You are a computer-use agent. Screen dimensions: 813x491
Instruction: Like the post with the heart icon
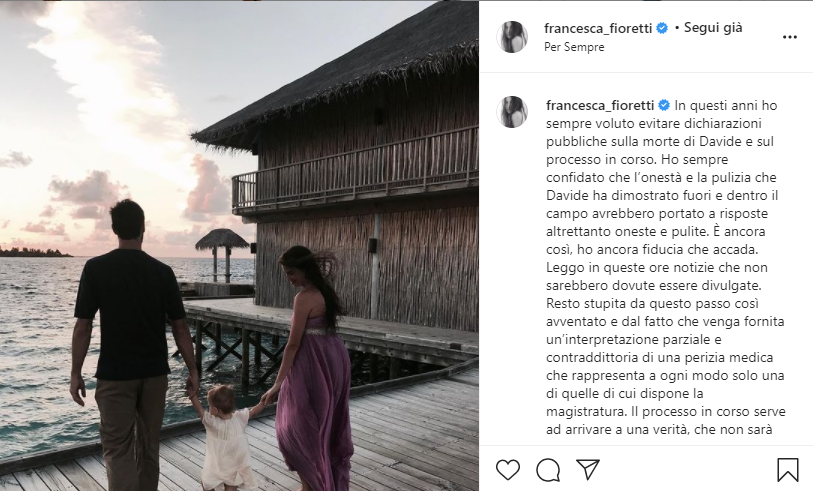coord(508,469)
